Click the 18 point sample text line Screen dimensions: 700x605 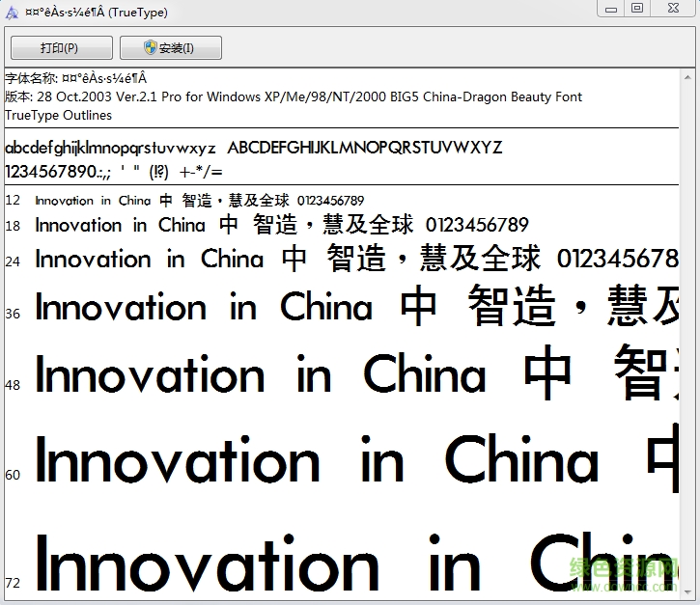(281, 226)
